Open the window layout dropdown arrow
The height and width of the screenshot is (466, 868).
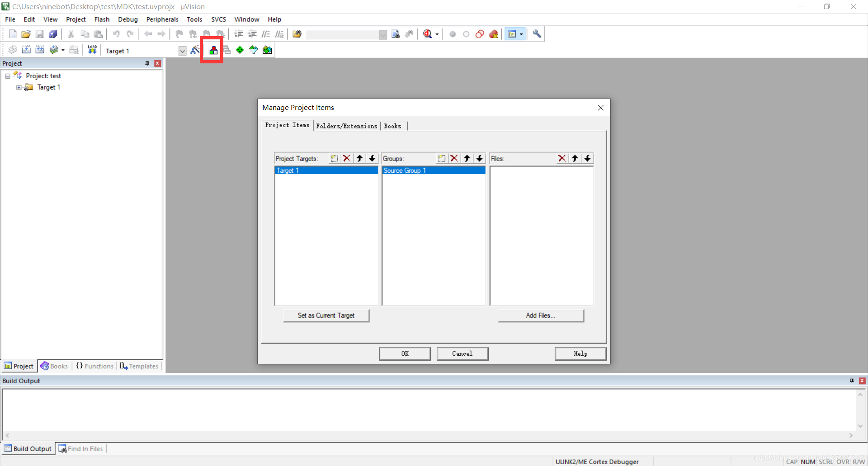521,34
